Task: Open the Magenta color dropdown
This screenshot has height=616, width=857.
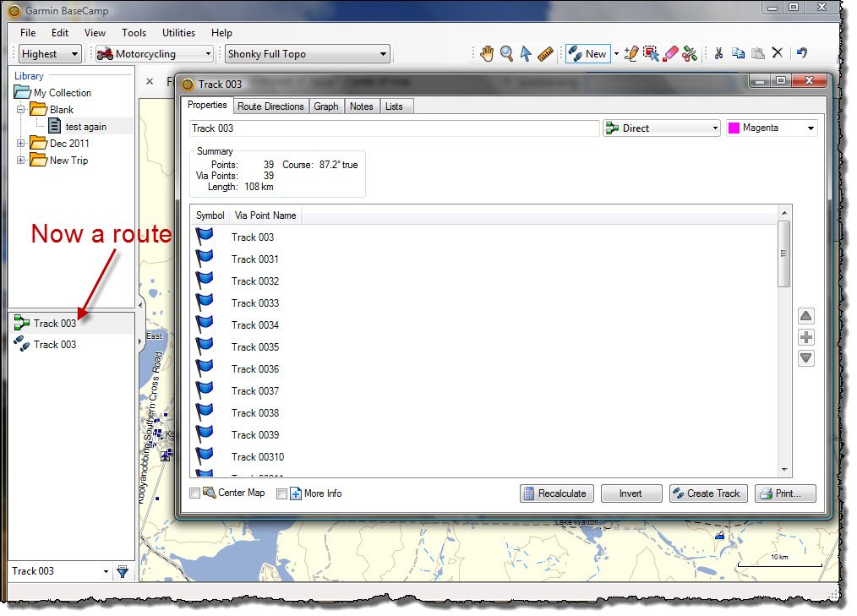Action: click(x=772, y=128)
